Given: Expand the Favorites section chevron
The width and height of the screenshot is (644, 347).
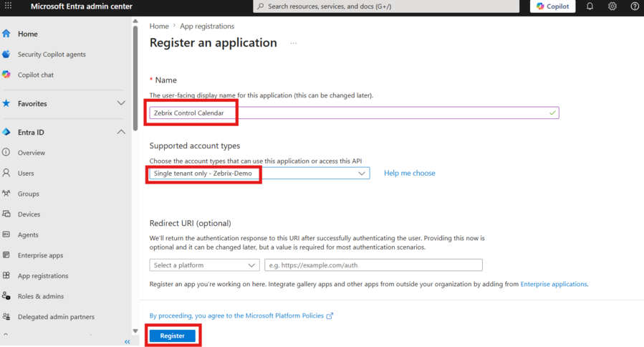Looking at the screenshot, I should coord(121,103).
